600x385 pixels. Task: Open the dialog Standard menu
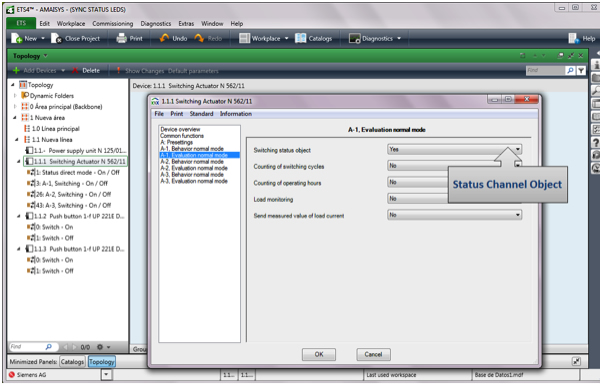201,114
